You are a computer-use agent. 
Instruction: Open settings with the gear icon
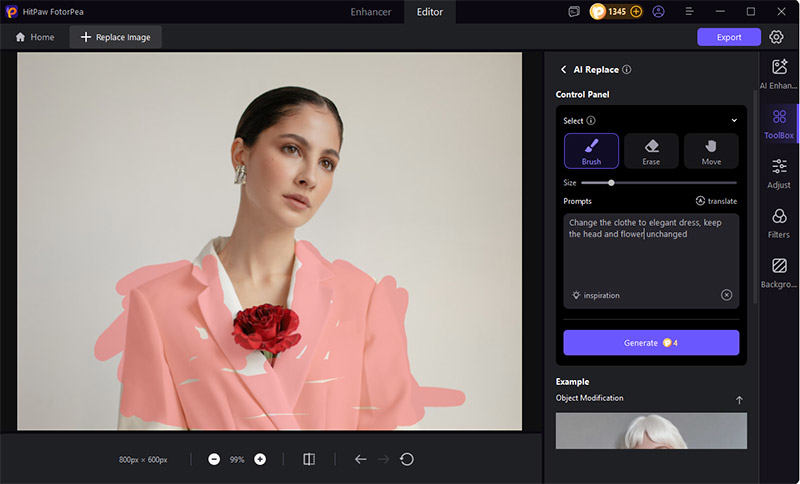coord(777,37)
